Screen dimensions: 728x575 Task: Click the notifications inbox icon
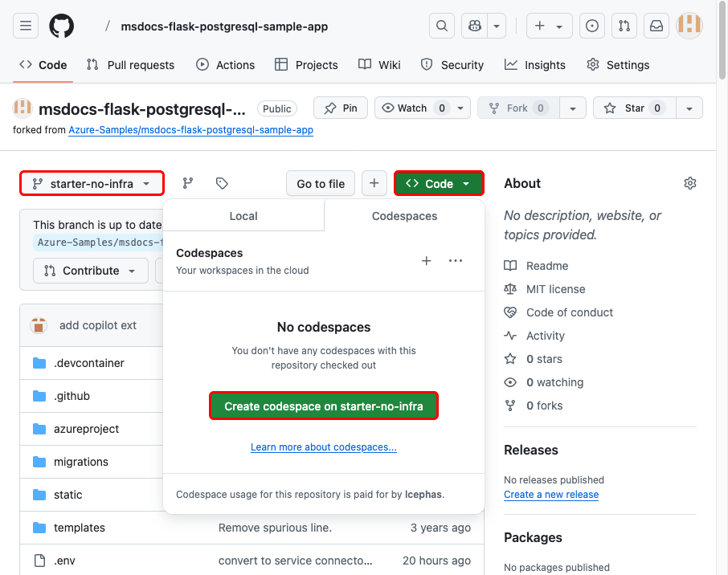[656, 25]
